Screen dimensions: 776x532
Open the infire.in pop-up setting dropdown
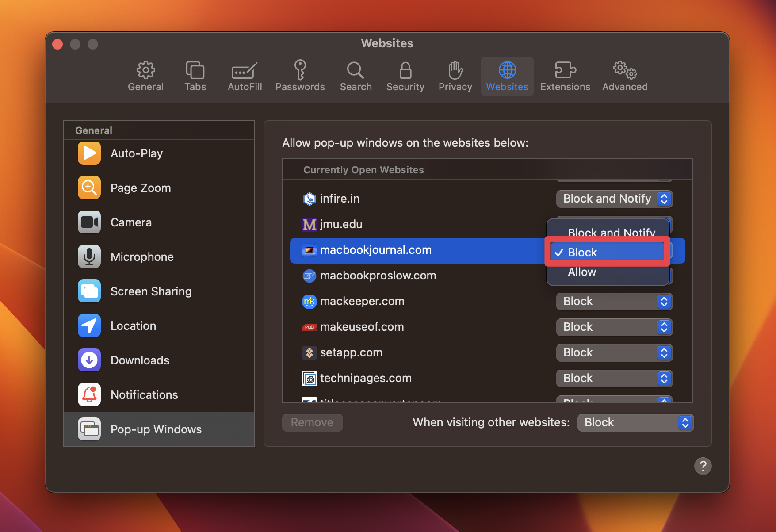[614, 199]
